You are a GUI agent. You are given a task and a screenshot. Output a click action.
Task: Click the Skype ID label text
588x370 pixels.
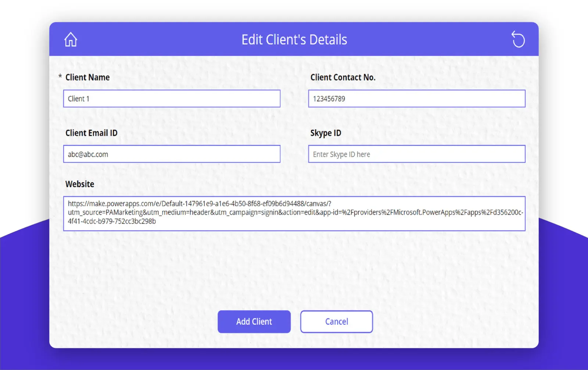point(326,133)
